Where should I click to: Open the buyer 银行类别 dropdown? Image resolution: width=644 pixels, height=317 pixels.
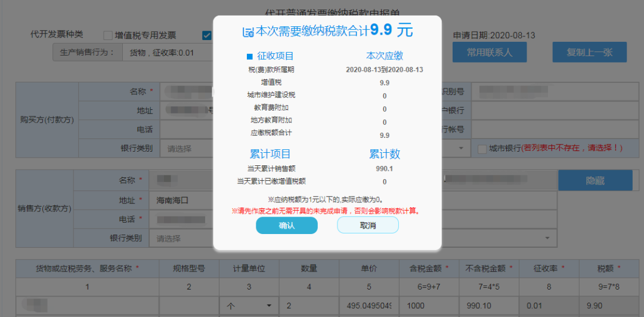click(187, 149)
